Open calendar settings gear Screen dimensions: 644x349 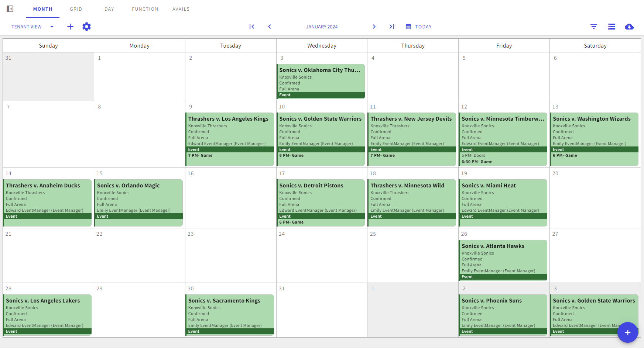click(x=86, y=27)
